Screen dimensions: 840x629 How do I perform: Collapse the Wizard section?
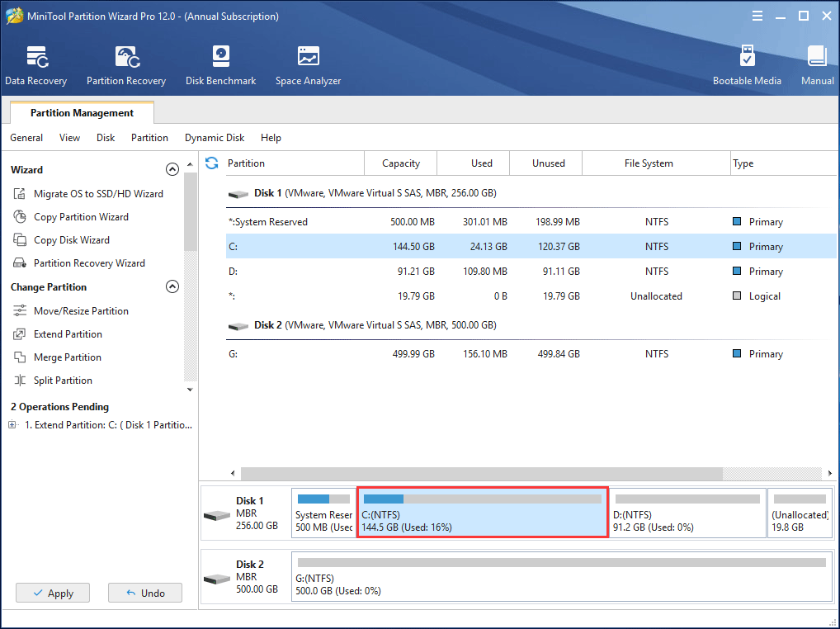coord(172,168)
